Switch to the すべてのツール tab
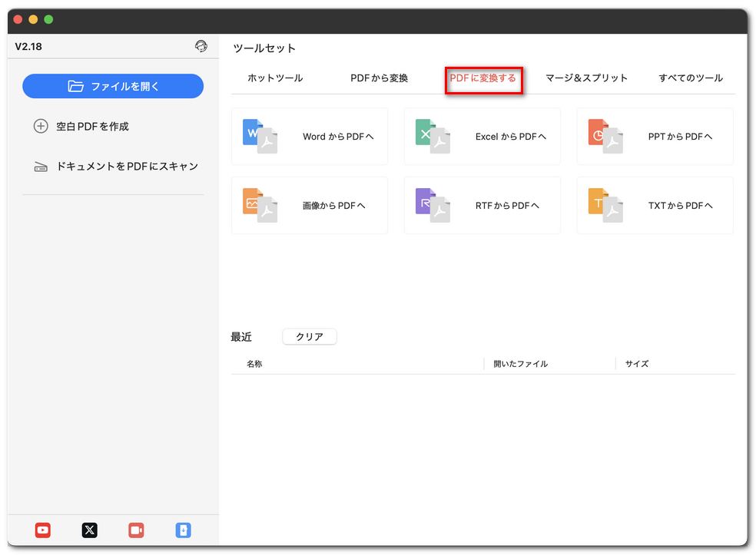 [690, 78]
